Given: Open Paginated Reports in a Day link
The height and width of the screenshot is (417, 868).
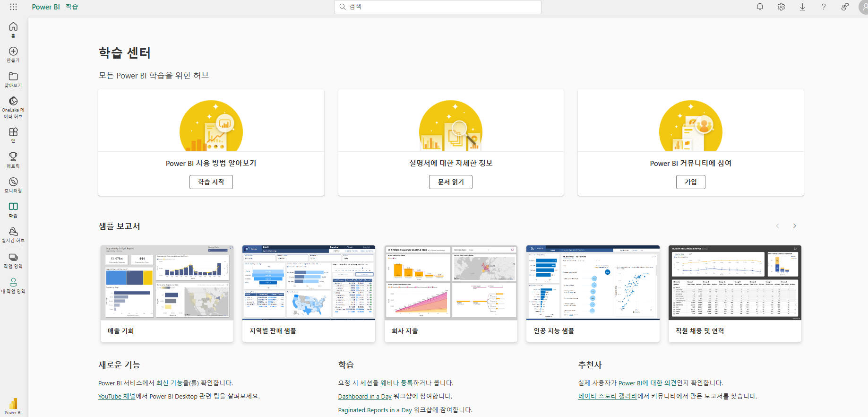Looking at the screenshot, I should pyautogui.click(x=375, y=410).
